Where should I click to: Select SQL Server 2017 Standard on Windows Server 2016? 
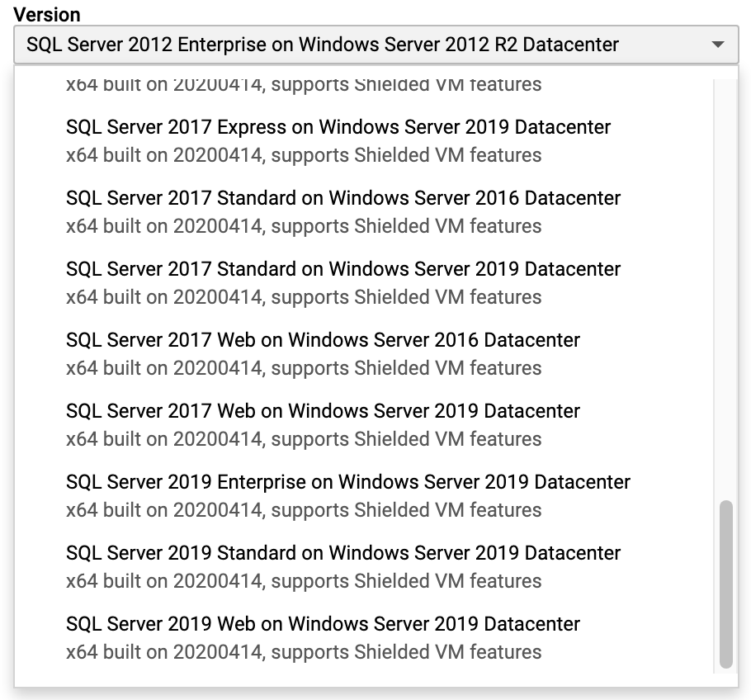(x=342, y=198)
